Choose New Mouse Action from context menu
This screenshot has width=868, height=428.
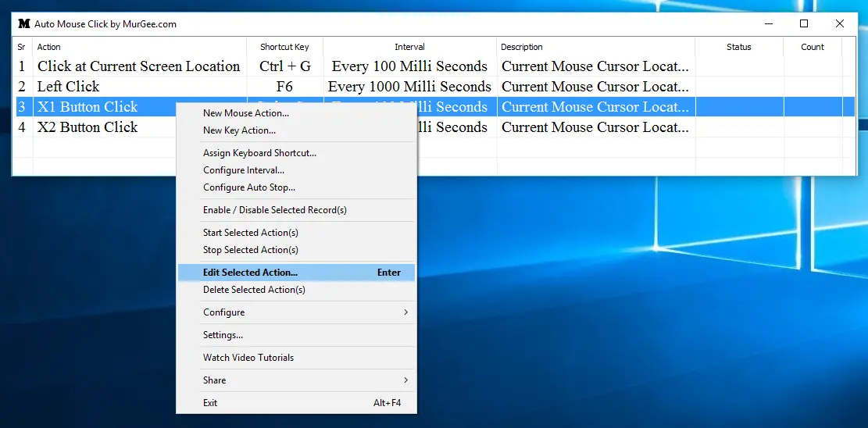(245, 113)
